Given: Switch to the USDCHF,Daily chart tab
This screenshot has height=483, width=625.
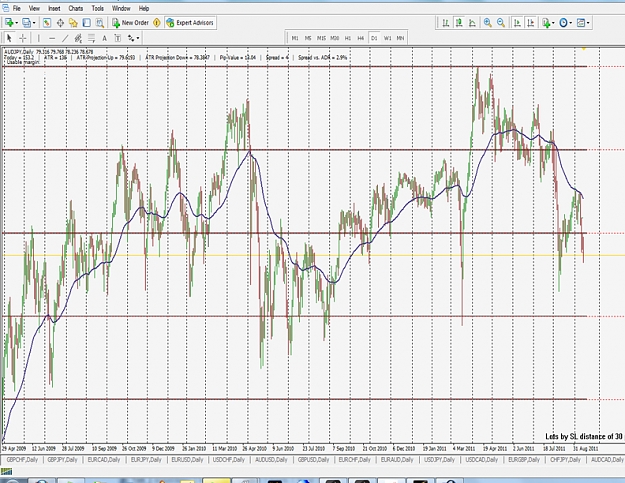Looking at the screenshot, I should pyautogui.click(x=228, y=459).
